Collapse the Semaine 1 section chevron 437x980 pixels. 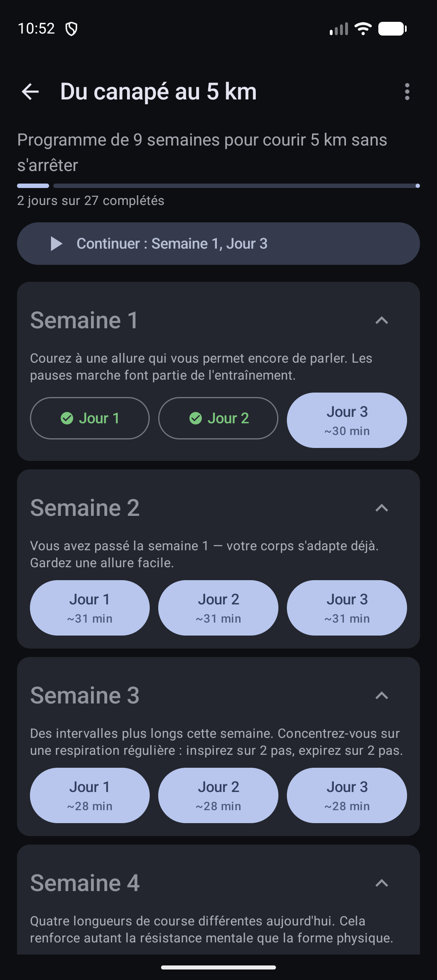coord(382,321)
